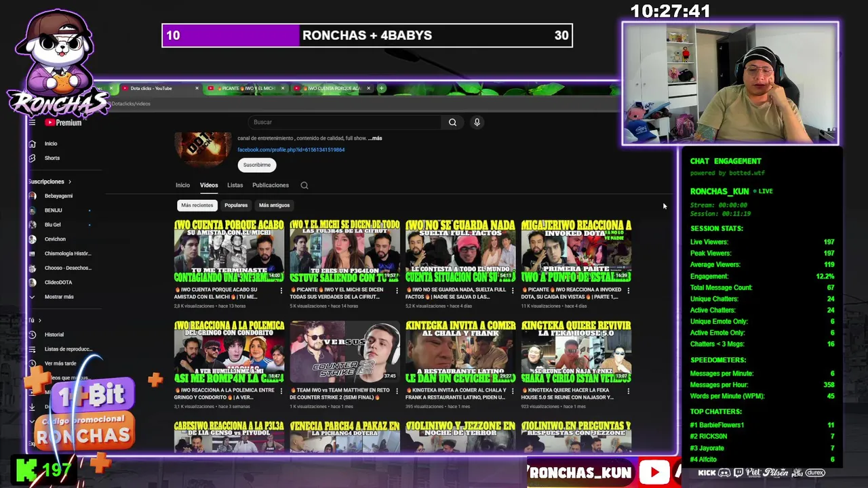Viewport: 868px width, 488px height.
Task: Close the PICANTE IWO Y EL MICHI tab
Action: 283,88
